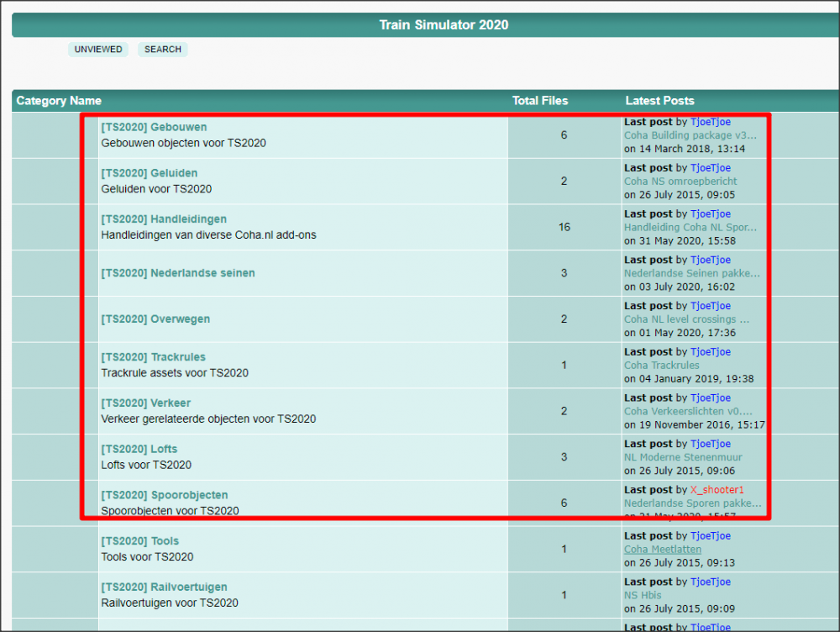Open the Coha Meetlatten post link
This screenshot has height=632, width=840.
[662, 550]
